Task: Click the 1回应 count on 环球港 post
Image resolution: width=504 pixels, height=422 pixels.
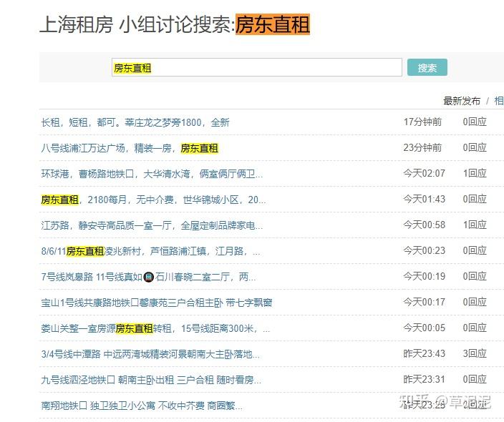Action: tap(475, 173)
